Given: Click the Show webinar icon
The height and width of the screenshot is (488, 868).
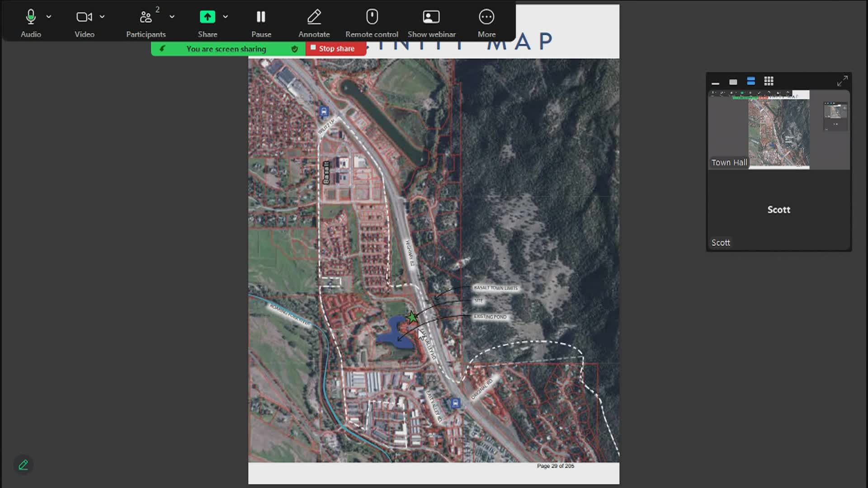Looking at the screenshot, I should [431, 17].
